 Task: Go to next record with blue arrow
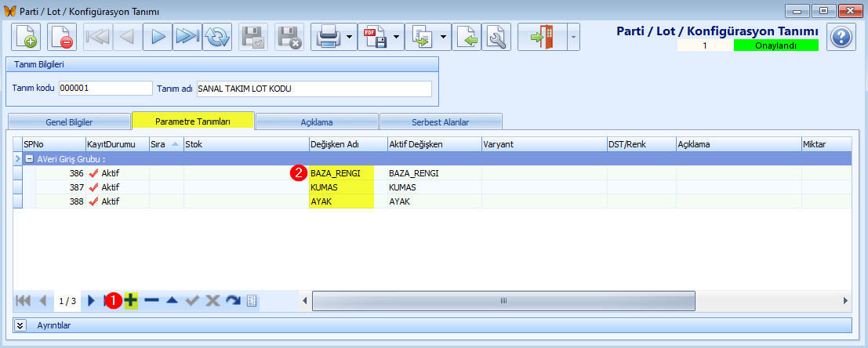(x=158, y=37)
